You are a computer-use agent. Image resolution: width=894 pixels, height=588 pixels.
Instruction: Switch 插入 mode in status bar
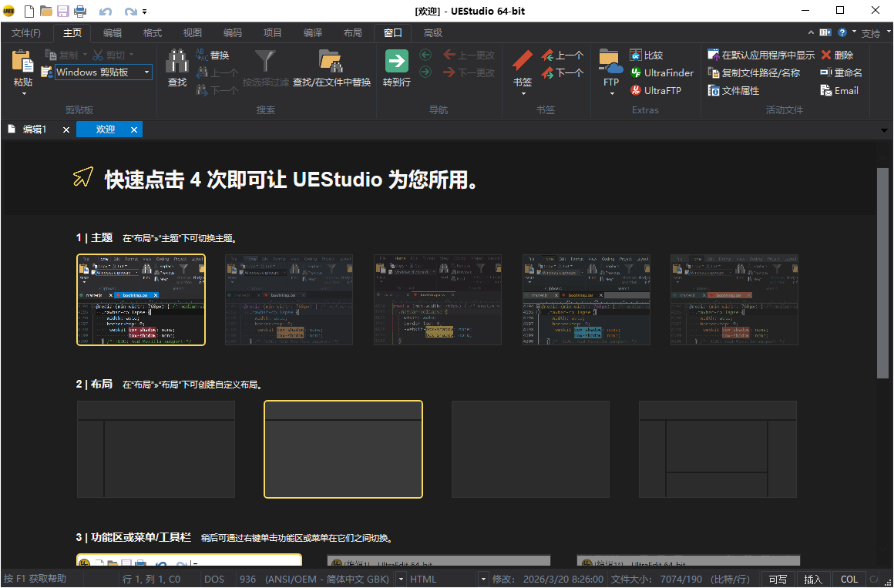(x=814, y=579)
